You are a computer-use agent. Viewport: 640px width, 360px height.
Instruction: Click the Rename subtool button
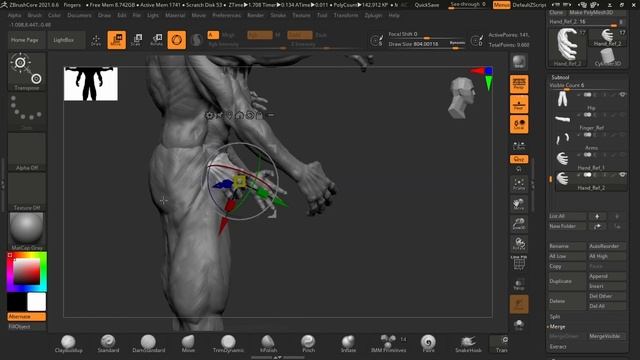[567, 246]
